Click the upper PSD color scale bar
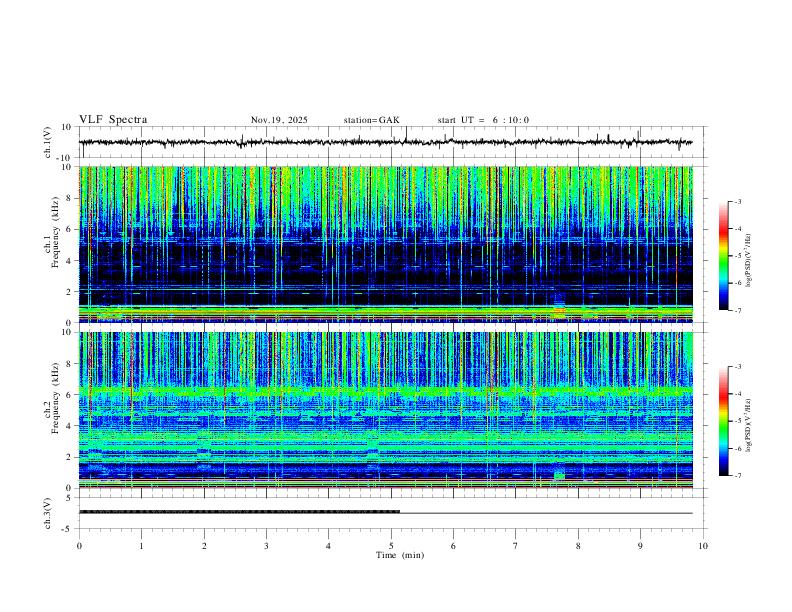 [x=723, y=256]
